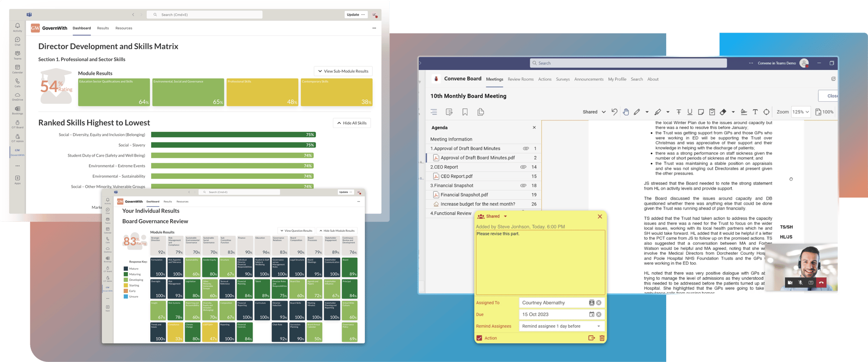Open Calendar in the Teams sidebar of the Skills Matrix window
The image size is (868, 362).
tap(17, 69)
